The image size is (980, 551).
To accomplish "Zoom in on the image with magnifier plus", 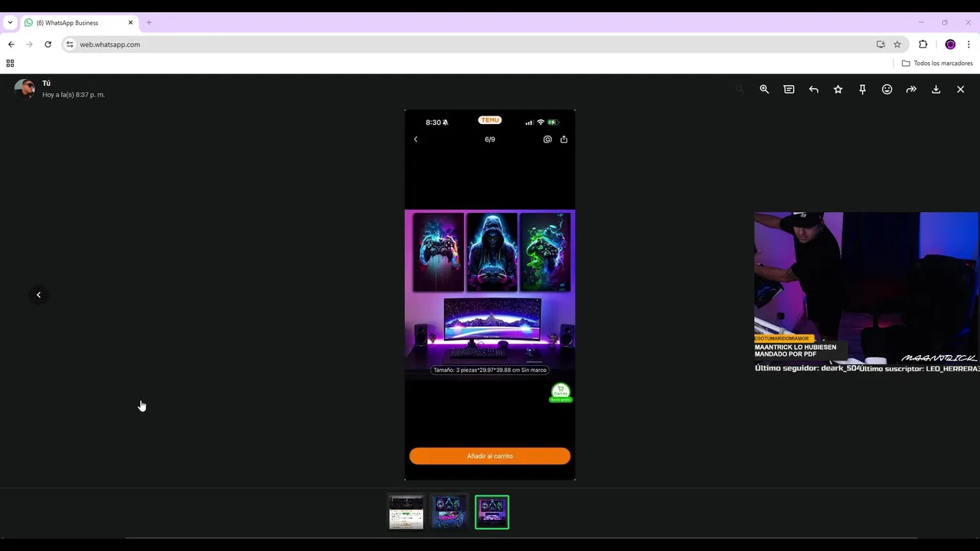I will pyautogui.click(x=764, y=90).
